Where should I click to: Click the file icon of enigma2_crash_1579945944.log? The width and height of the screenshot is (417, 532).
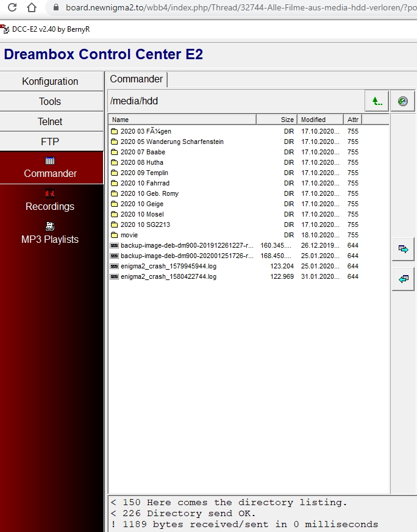(x=114, y=266)
